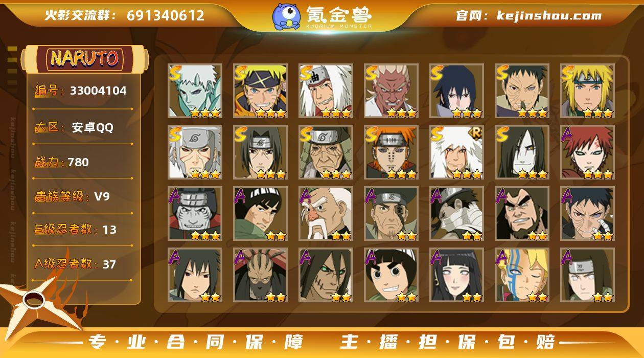Select the Hinata portrait with white eyes

click(456, 275)
